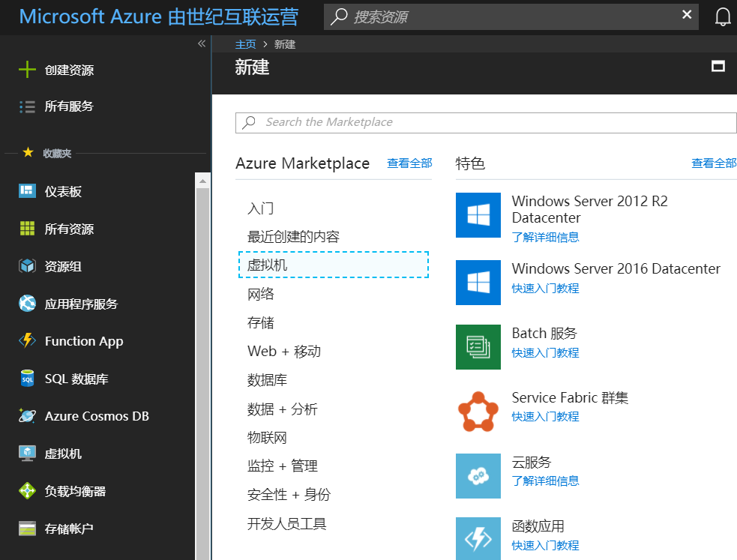Select 数据库 category

267,380
